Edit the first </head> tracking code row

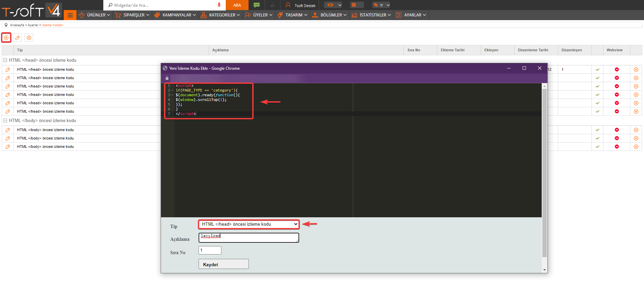point(8,69)
